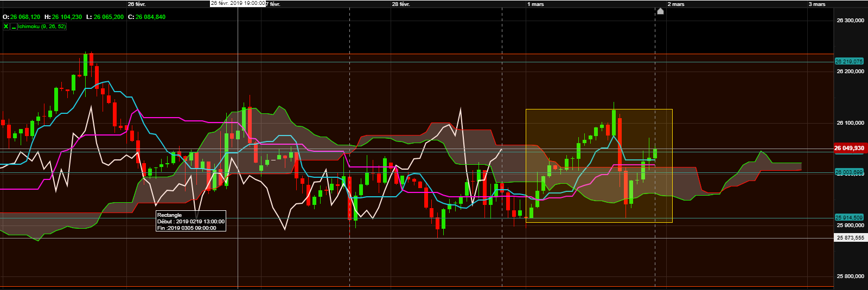Remove the Ichimoku indicator with the X icon
868x290 pixels.
pos(6,26)
